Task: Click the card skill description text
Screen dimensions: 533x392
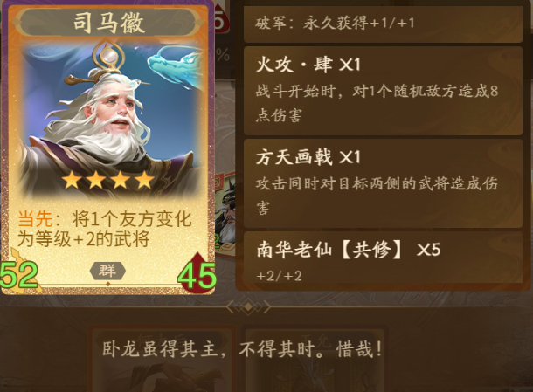Action: [x=105, y=229]
